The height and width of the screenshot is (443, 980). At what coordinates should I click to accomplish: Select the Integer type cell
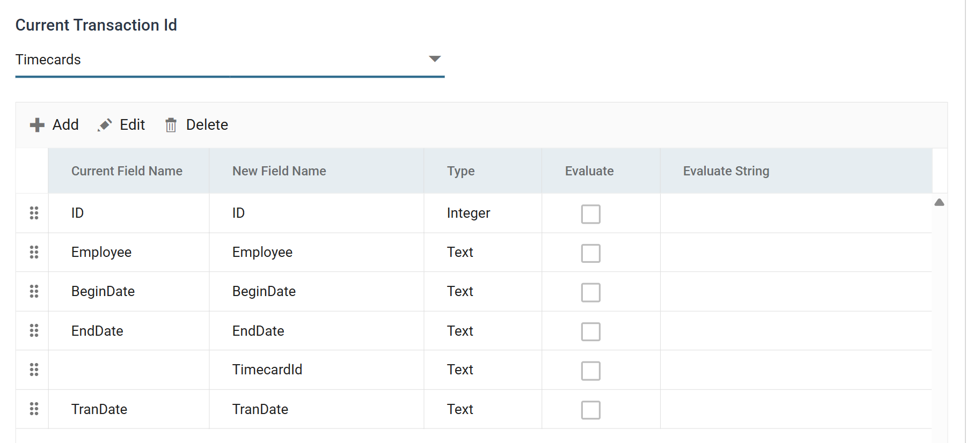click(x=483, y=213)
